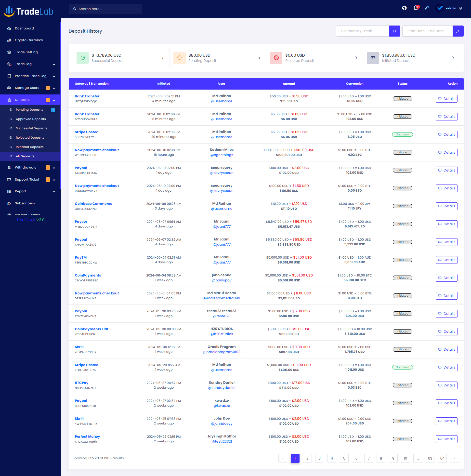This screenshot has height=476, width=471.
Task: Open the Dashboard sidebar icon
Action: [x=9, y=28]
